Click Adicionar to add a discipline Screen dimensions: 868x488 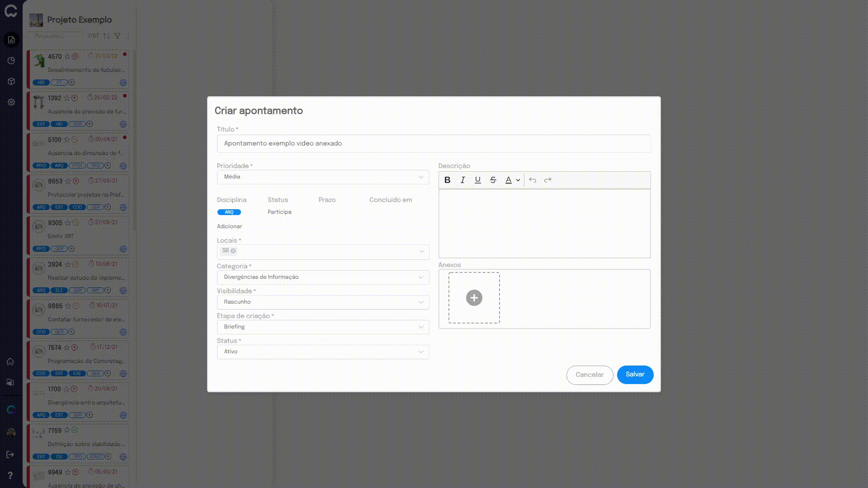229,226
